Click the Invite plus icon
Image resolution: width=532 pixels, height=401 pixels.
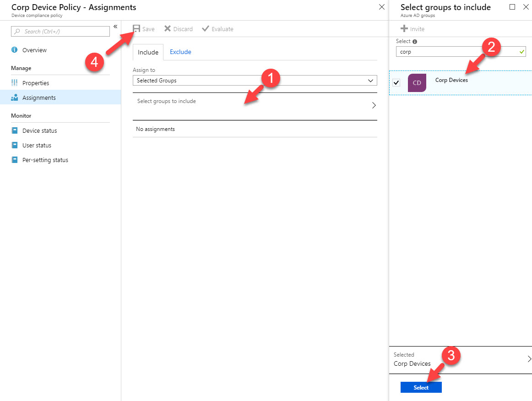pyautogui.click(x=404, y=29)
